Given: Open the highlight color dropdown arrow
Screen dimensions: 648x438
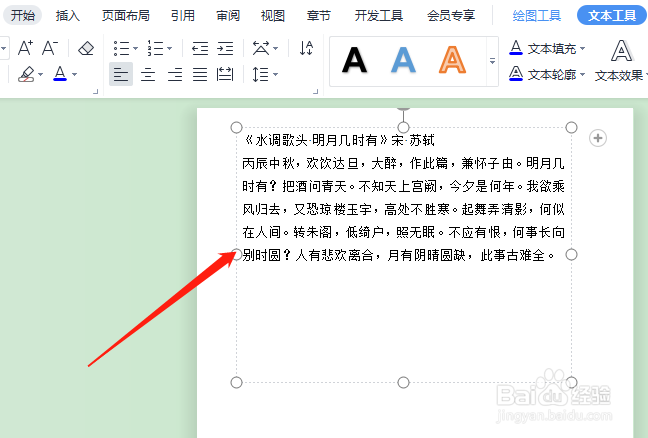Looking at the screenshot, I should point(40,74).
